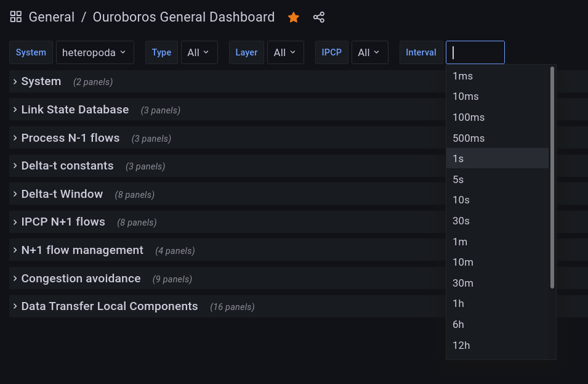This screenshot has width=588, height=384.
Task: Open the System variable dropdown heteropoda
Action: coord(95,52)
